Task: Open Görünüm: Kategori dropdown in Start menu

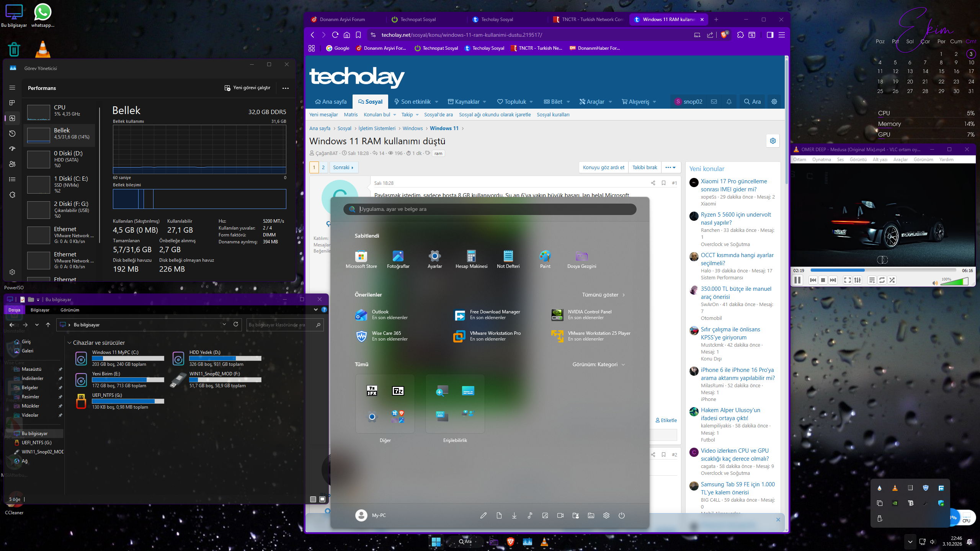Action: point(599,364)
